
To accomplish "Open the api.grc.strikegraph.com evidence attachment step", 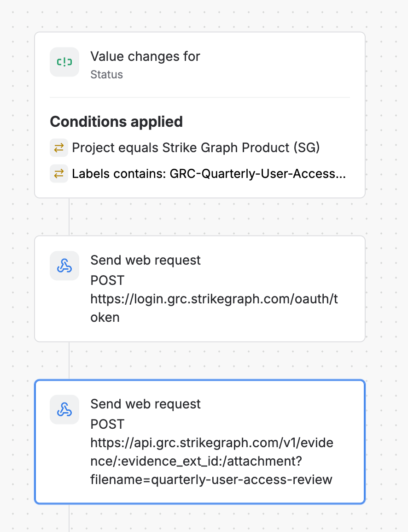I will click(200, 442).
